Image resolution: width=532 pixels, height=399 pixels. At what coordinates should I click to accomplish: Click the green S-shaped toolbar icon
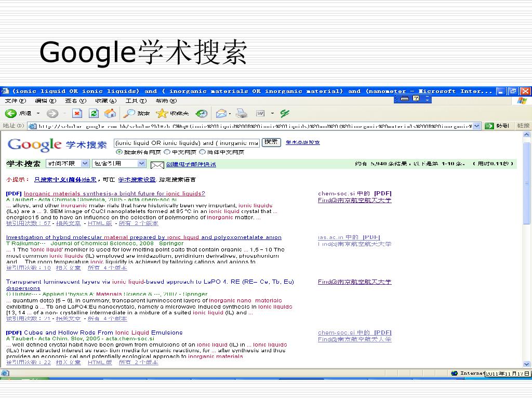tap(285, 113)
